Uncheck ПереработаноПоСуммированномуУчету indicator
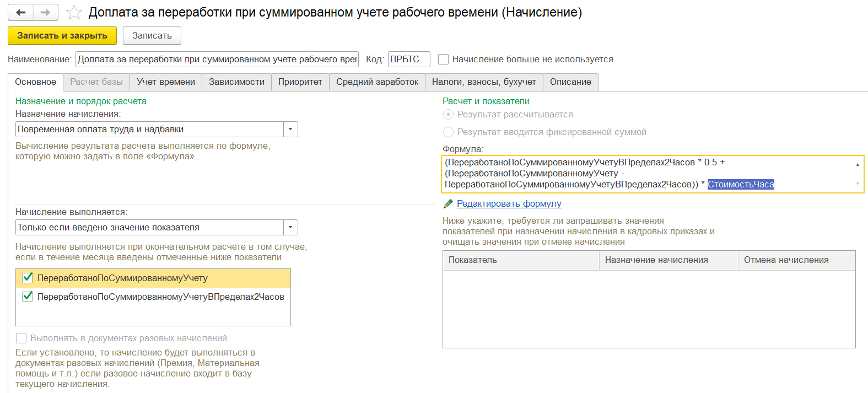This screenshot has height=393, width=868. [28, 278]
